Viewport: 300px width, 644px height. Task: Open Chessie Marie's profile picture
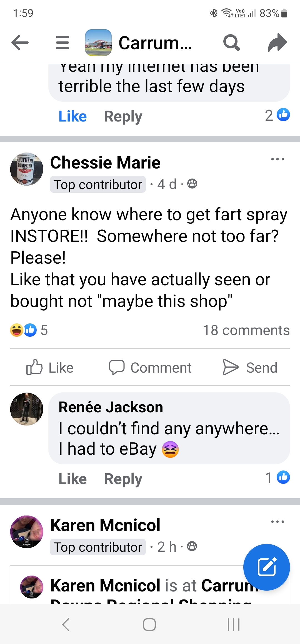coord(27,169)
